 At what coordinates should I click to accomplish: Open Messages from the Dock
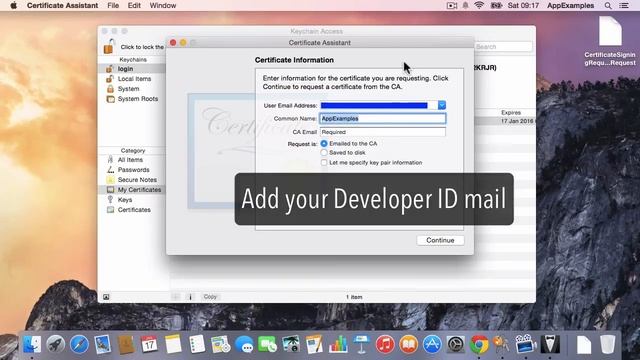(x=244, y=344)
